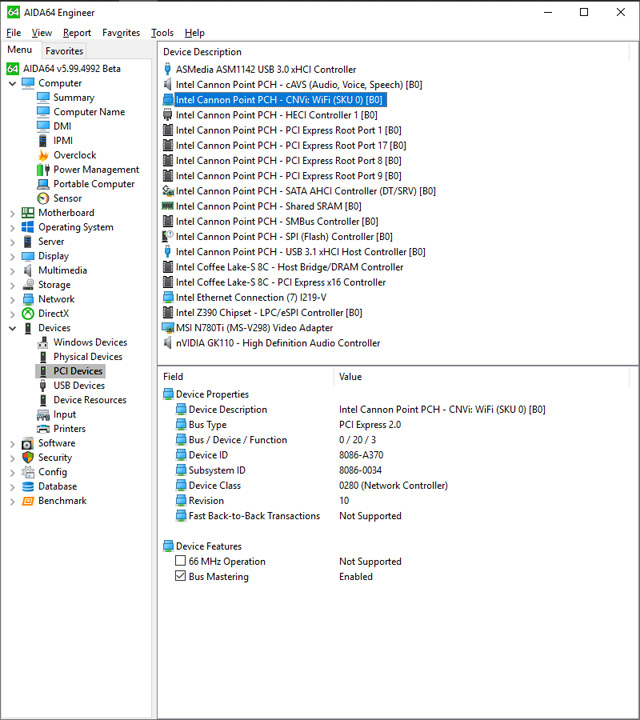Select Computer Name in the tree
Screen dimensions: 640x720
coord(89,112)
